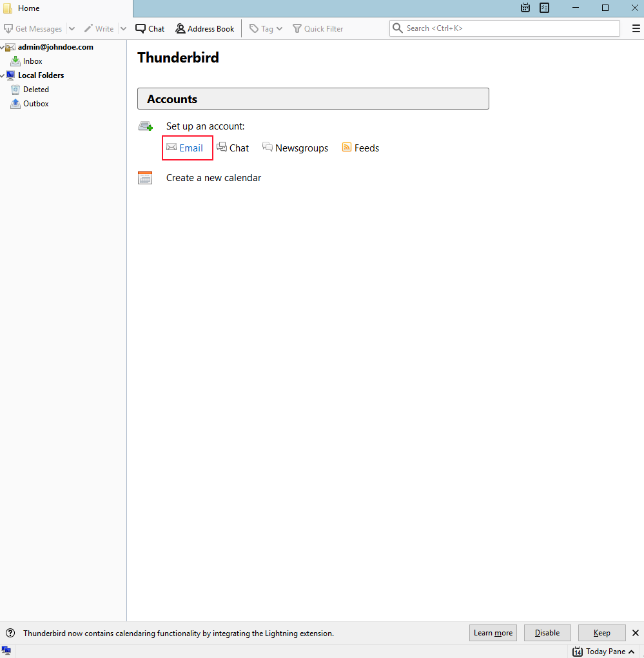Collapse the admin@johndoe.com account tree
Image resolution: width=644 pixels, height=658 pixels.
pyautogui.click(x=2, y=47)
